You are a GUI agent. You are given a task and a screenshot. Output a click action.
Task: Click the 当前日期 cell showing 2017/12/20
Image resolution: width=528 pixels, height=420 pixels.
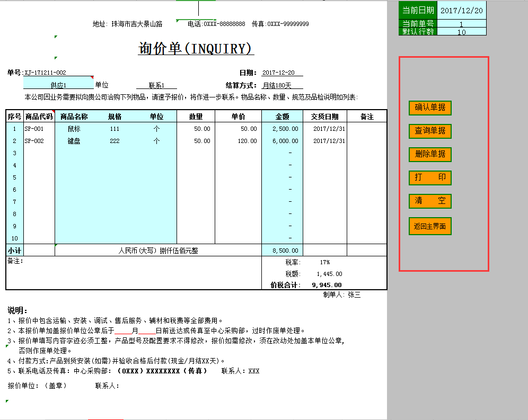point(462,10)
